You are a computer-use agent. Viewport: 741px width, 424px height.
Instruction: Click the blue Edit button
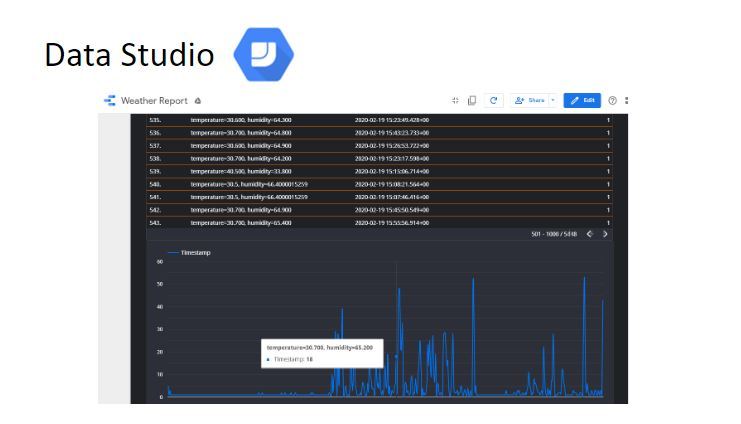[x=582, y=100]
